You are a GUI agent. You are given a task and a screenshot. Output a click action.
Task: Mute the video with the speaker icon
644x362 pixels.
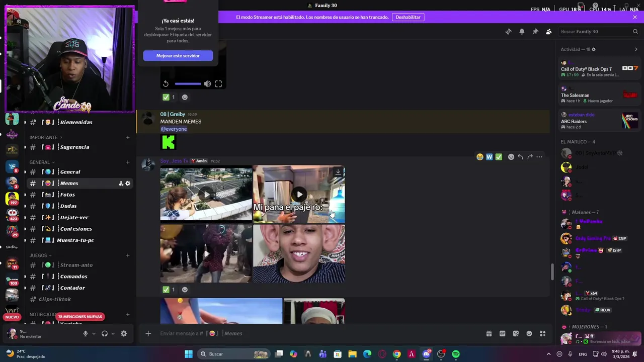click(x=207, y=84)
